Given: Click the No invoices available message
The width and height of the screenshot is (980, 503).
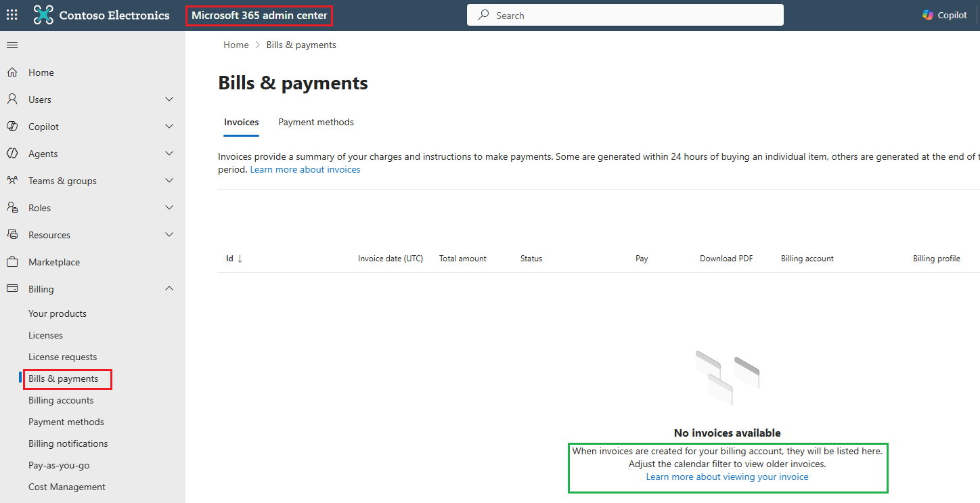Looking at the screenshot, I should [728, 433].
